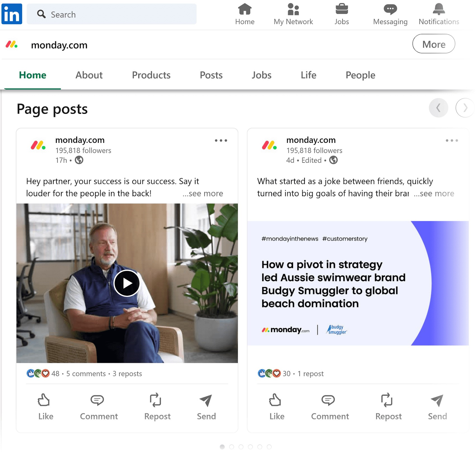Click the previous posts carousel arrow

pyautogui.click(x=438, y=108)
